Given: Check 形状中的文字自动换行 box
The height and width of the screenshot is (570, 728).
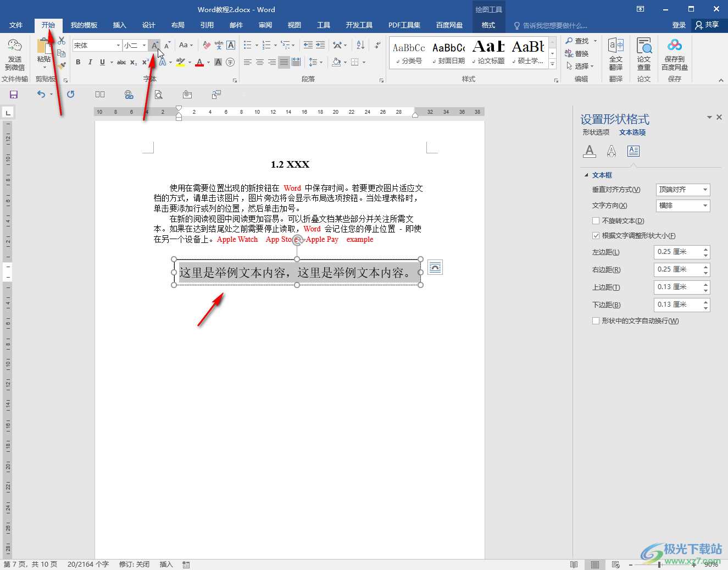Looking at the screenshot, I should pos(596,321).
